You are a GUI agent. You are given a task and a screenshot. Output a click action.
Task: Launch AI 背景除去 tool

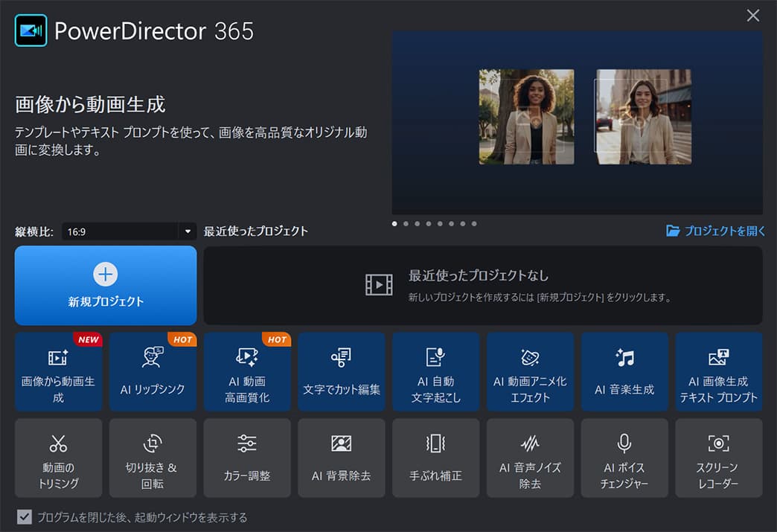342,458
